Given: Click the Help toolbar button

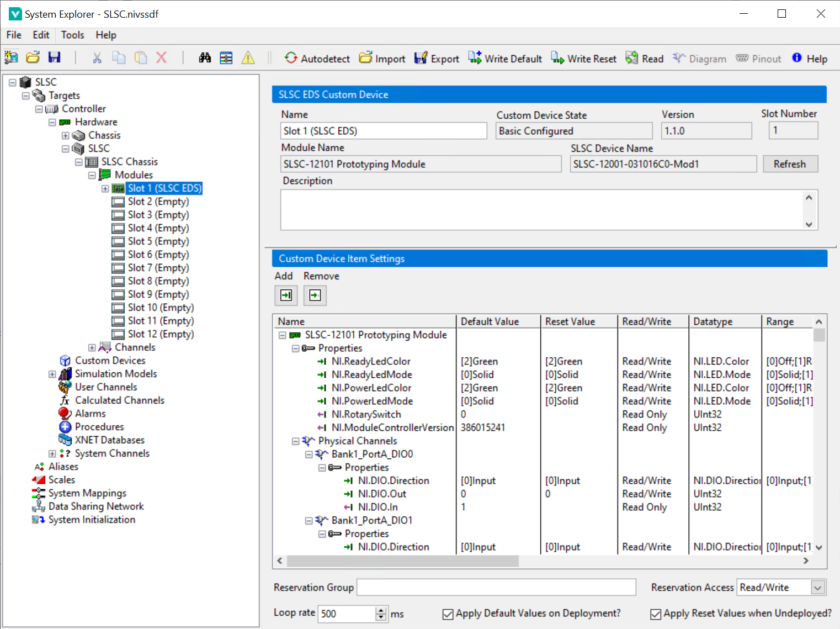Looking at the screenshot, I should pos(809,59).
